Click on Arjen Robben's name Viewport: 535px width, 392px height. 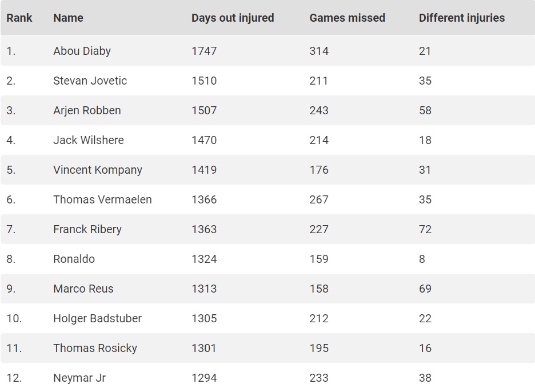87,110
